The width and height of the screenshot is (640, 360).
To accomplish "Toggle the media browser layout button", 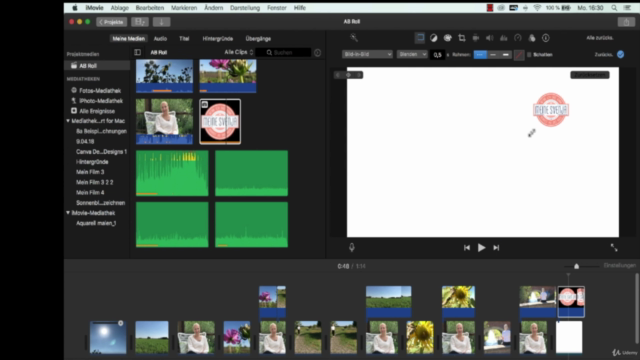I will pyautogui.click(x=140, y=22).
